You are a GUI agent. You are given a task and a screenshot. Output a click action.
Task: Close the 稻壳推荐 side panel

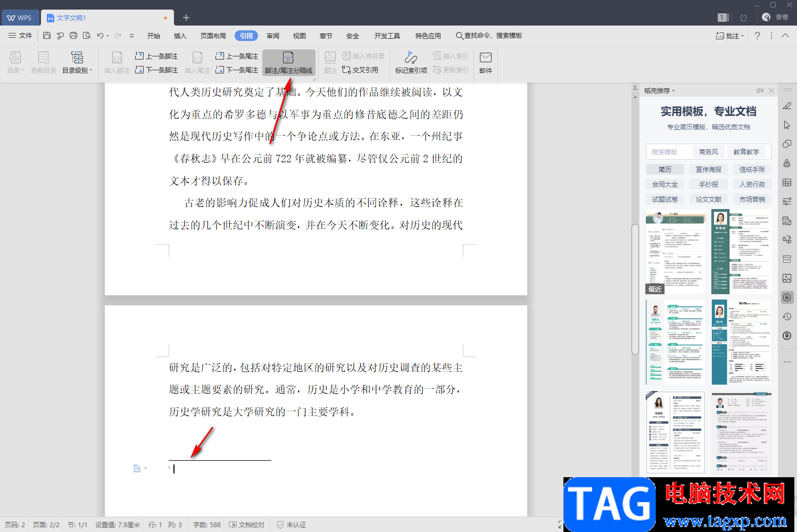pyautogui.click(x=771, y=90)
